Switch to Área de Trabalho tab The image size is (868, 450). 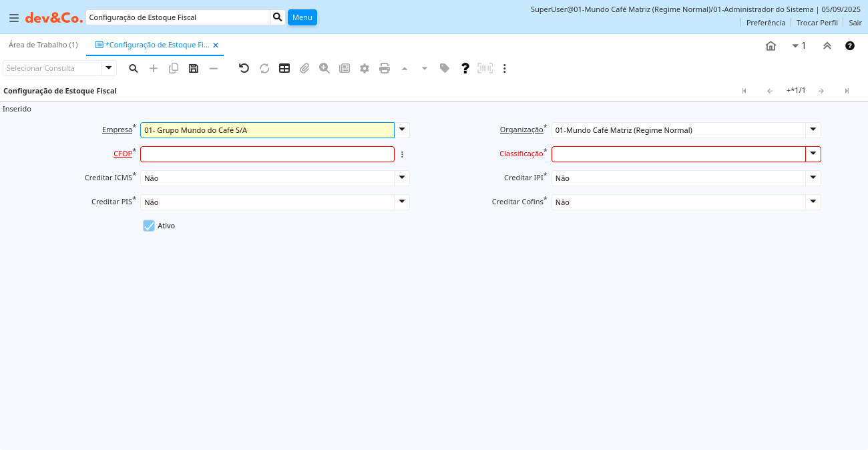pyautogui.click(x=43, y=45)
